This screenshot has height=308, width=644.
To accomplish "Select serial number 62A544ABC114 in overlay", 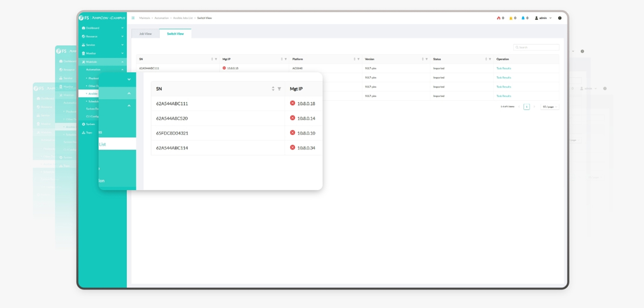I will tap(172, 148).
